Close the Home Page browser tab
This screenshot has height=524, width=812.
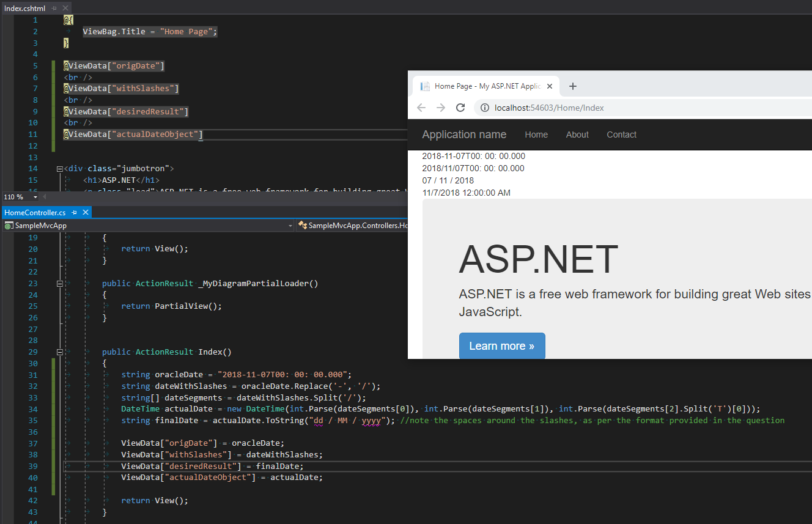(550, 86)
